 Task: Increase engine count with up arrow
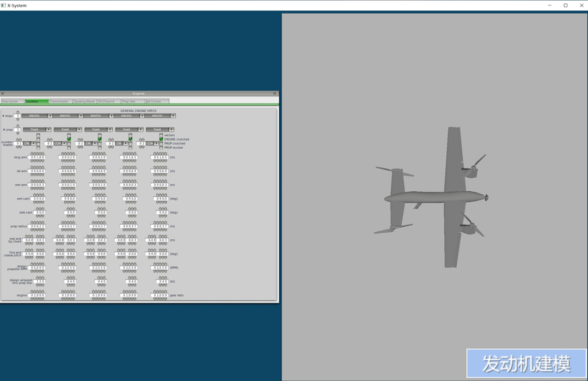[x=18, y=112]
